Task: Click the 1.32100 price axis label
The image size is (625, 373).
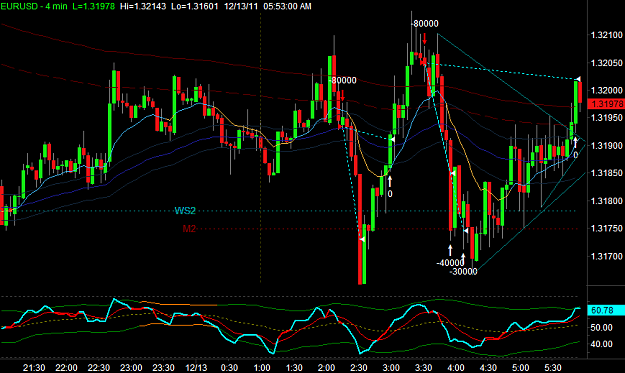Action: [607, 35]
